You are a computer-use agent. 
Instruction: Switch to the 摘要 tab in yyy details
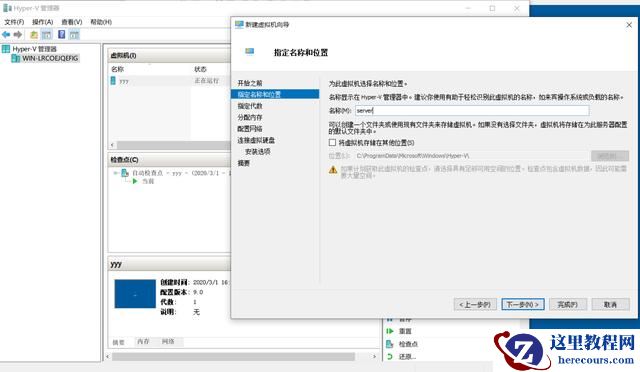(x=119, y=342)
